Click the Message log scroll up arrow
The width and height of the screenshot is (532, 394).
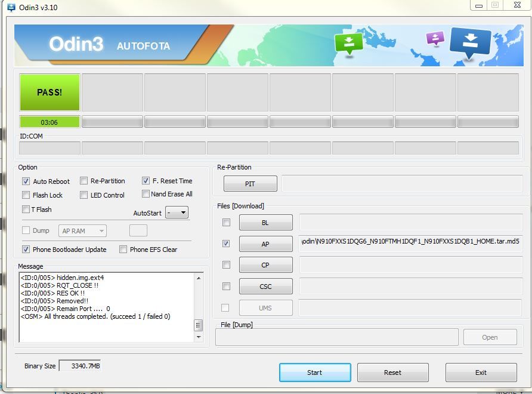click(x=199, y=278)
